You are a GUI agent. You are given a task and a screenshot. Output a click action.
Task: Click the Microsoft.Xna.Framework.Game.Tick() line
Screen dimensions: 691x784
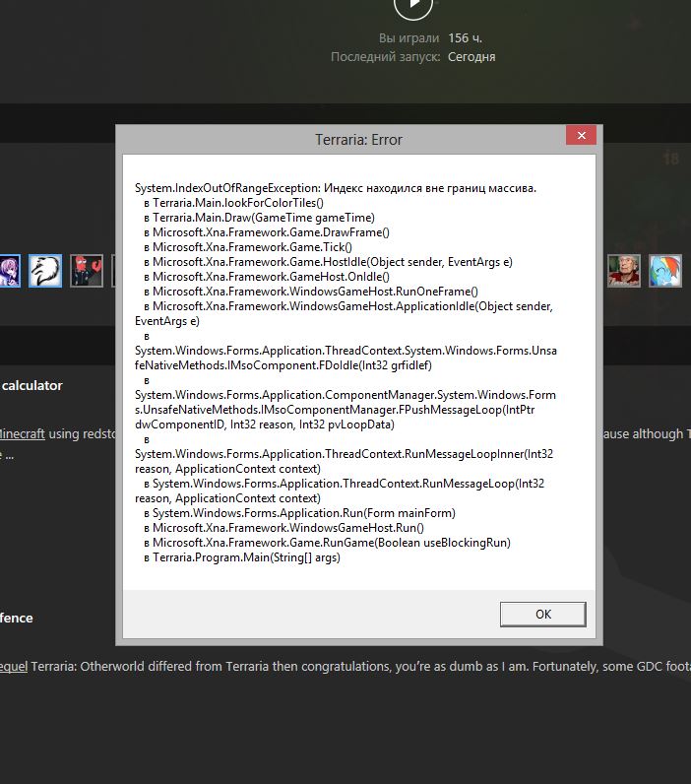(x=248, y=247)
